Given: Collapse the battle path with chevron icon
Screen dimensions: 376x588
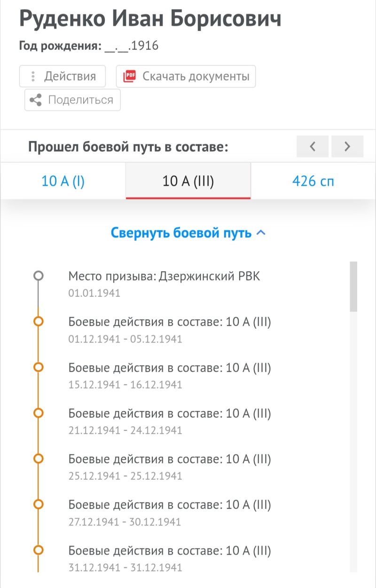Looking at the screenshot, I should (x=262, y=233).
